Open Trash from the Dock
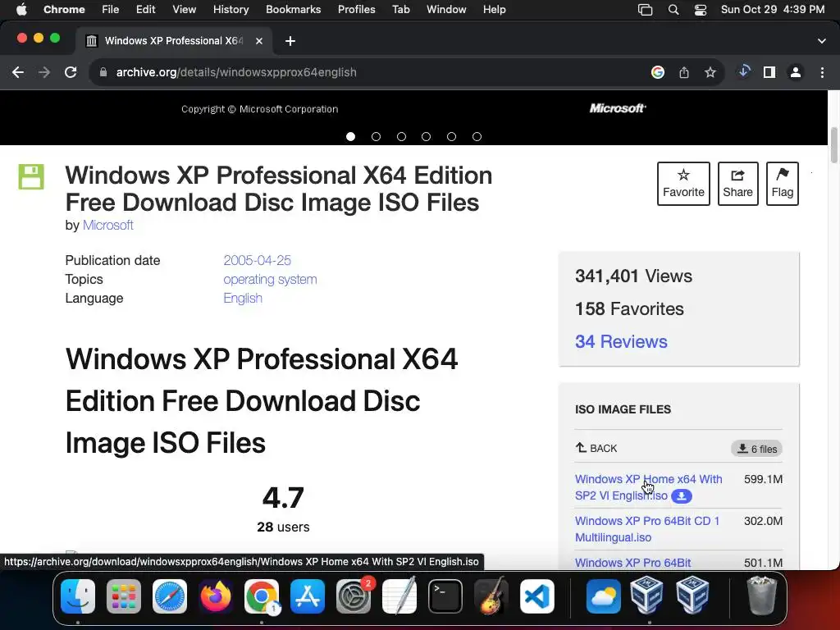Image resolution: width=840 pixels, height=630 pixels. click(761, 596)
